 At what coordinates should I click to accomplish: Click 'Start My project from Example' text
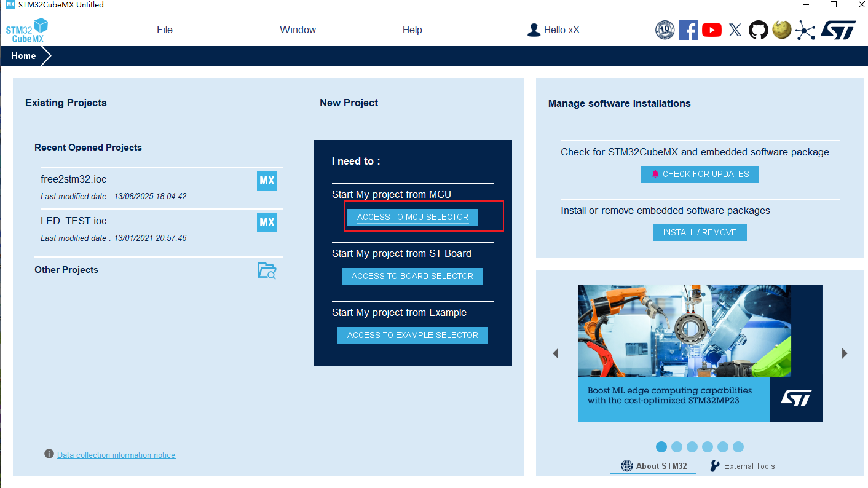pos(399,312)
